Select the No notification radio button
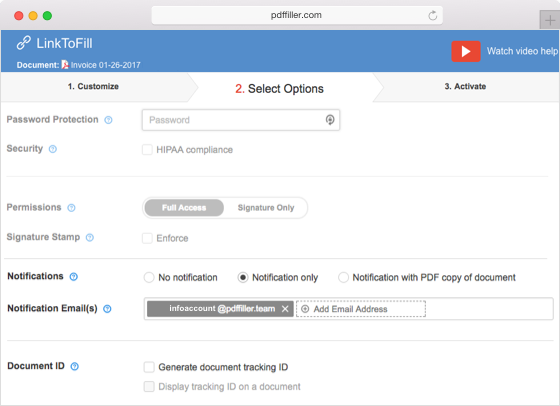This screenshot has width=560, height=406. (149, 277)
